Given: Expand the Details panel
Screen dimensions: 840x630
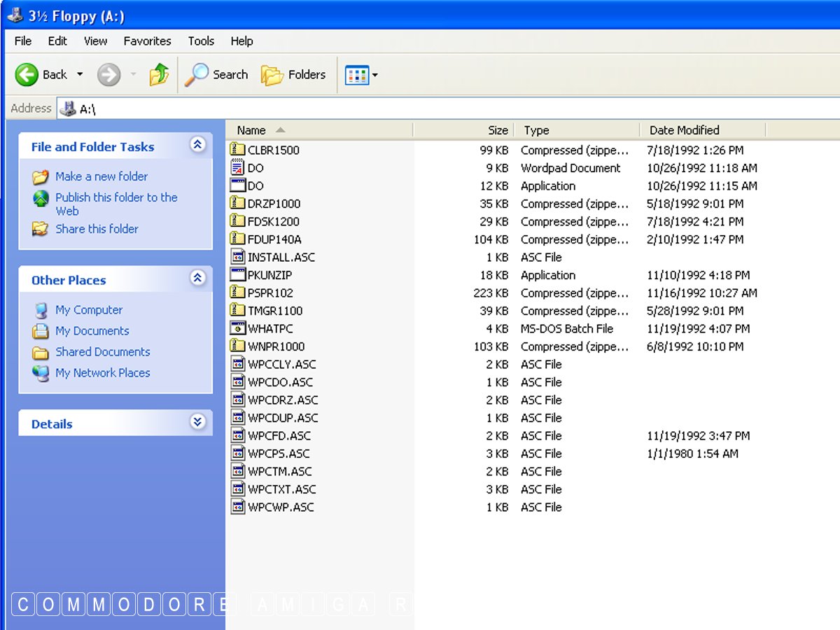Looking at the screenshot, I should (197, 422).
